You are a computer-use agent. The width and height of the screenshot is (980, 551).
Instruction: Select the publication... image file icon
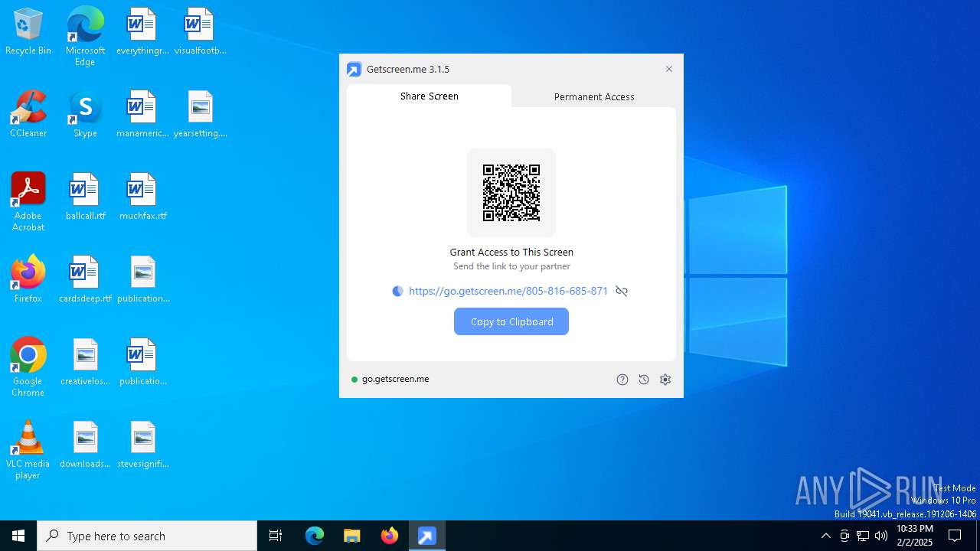pos(142,280)
